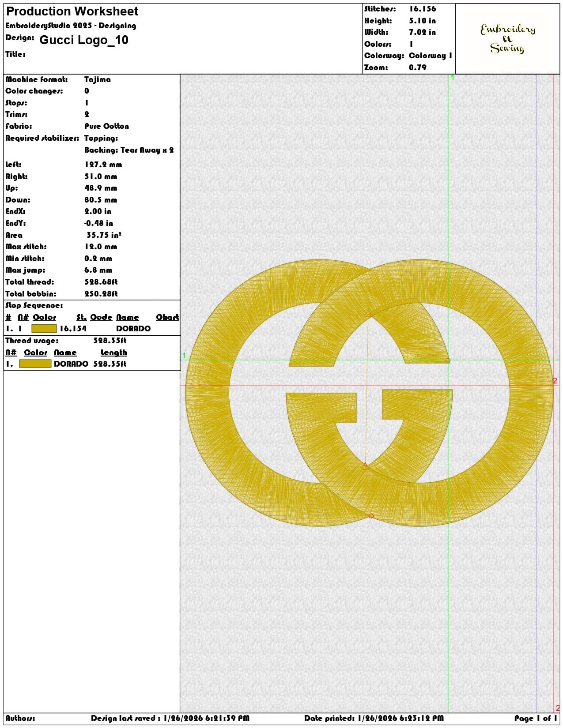The width and height of the screenshot is (563, 728).
Task: Click the Length column header
Action: click(x=114, y=353)
